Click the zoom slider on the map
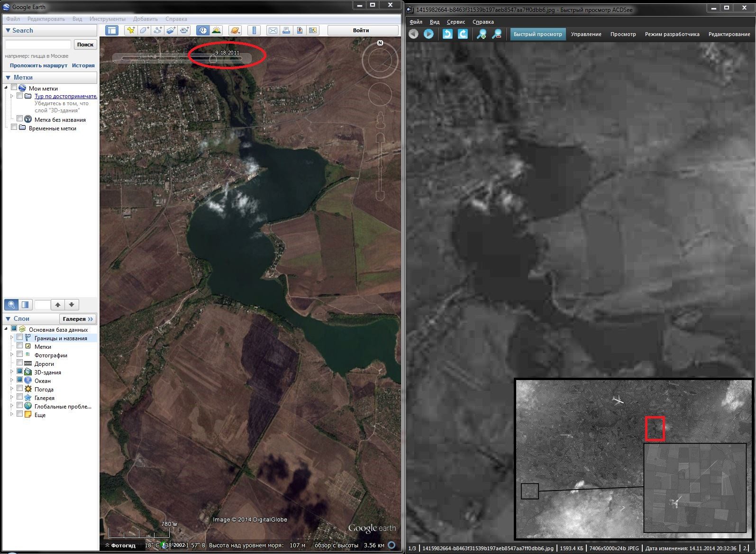Screen dimensions: 756x554 click(380, 166)
